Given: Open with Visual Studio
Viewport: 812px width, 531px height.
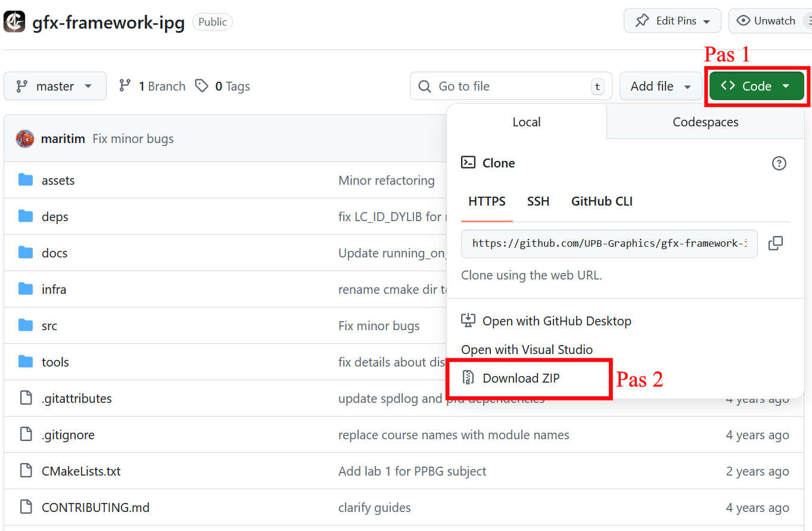Looking at the screenshot, I should pos(527,350).
